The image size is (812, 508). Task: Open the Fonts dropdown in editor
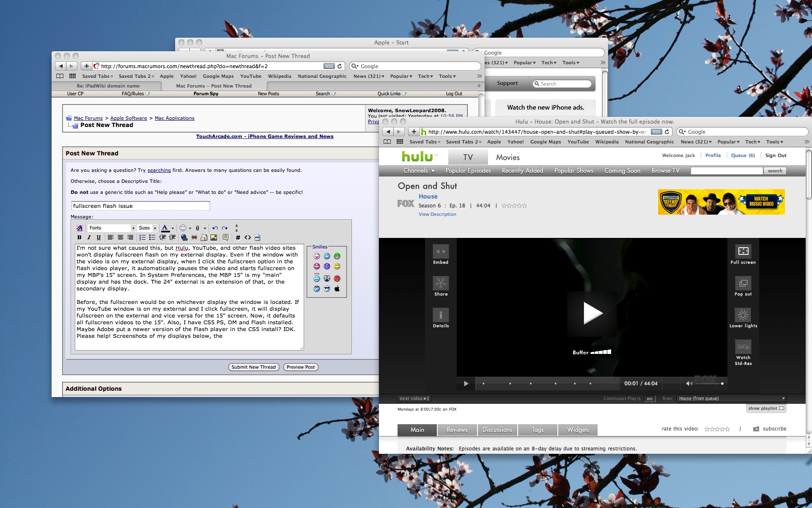pos(112,228)
